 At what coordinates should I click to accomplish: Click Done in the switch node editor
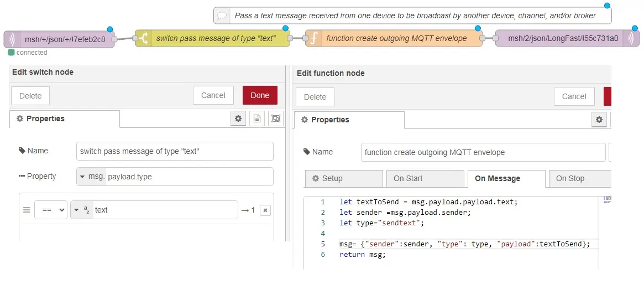(x=260, y=95)
